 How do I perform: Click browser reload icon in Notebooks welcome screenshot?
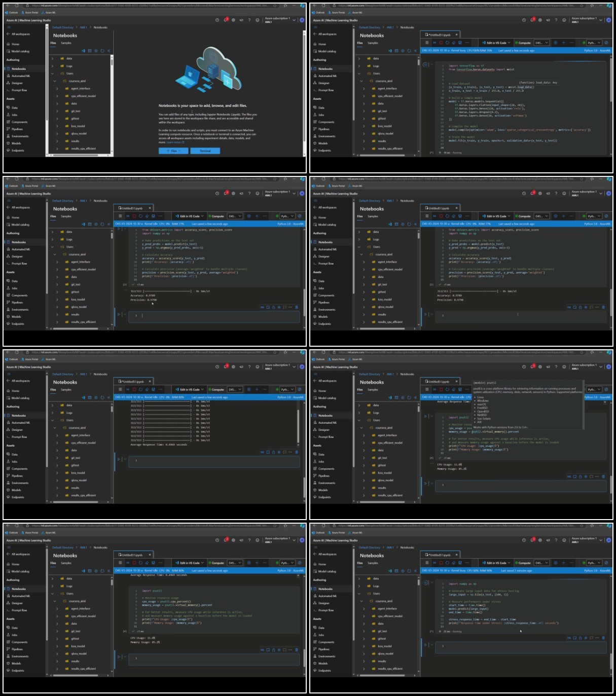click(x=17, y=6)
